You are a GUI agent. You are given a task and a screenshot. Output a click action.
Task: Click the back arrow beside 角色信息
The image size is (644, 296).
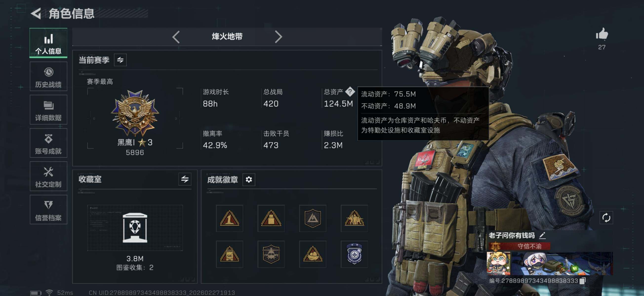pyautogui.click(x=36, y=13)
